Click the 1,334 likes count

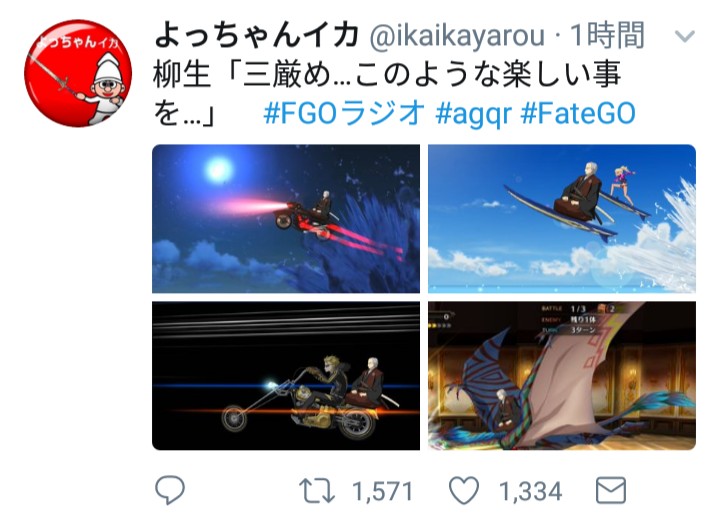click(x=530, y=492)
